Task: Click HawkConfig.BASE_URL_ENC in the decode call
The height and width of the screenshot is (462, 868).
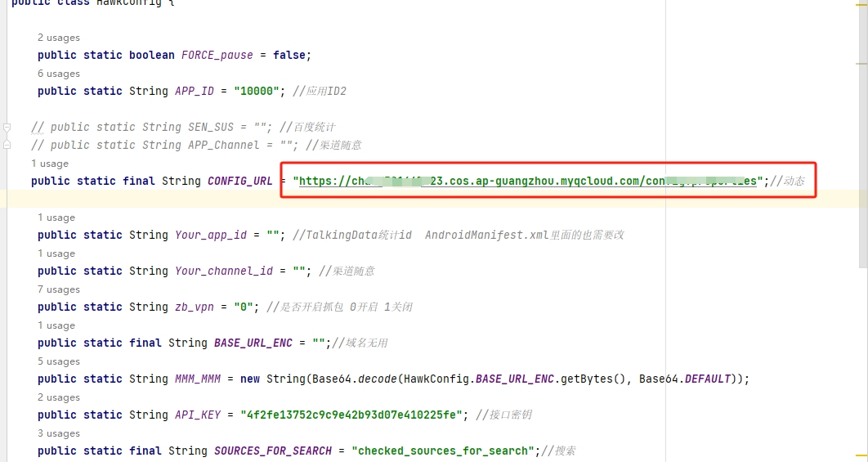Action: pyautogui.click(x=479, y=379)
